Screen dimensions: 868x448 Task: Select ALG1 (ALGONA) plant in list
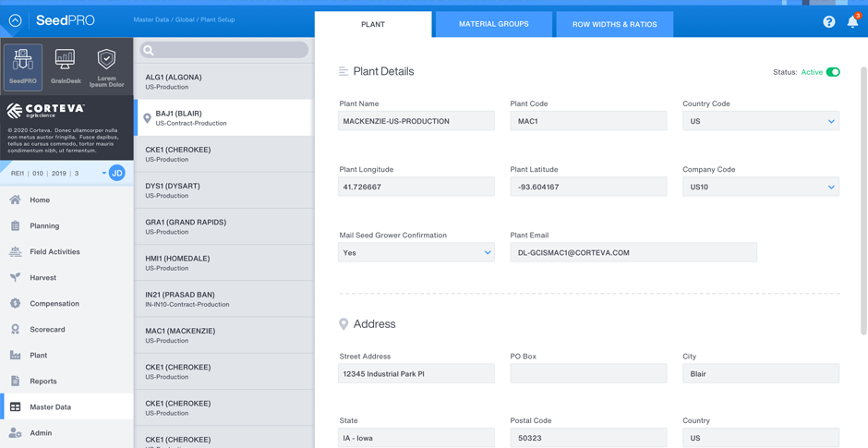(223, 81)
